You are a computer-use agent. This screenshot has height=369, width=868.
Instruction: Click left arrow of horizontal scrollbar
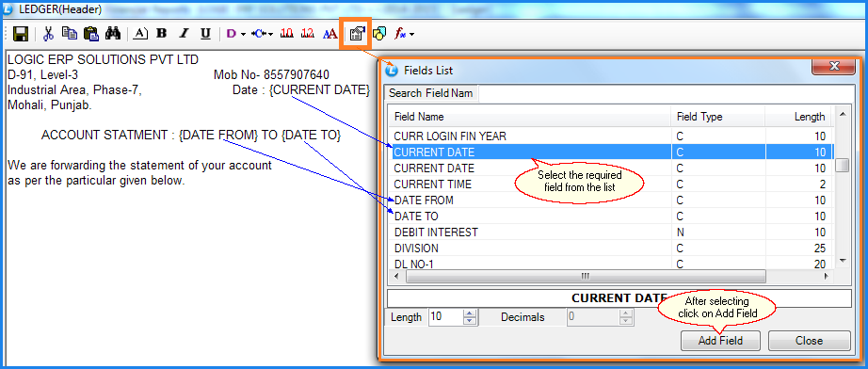[x=396, y=276]
